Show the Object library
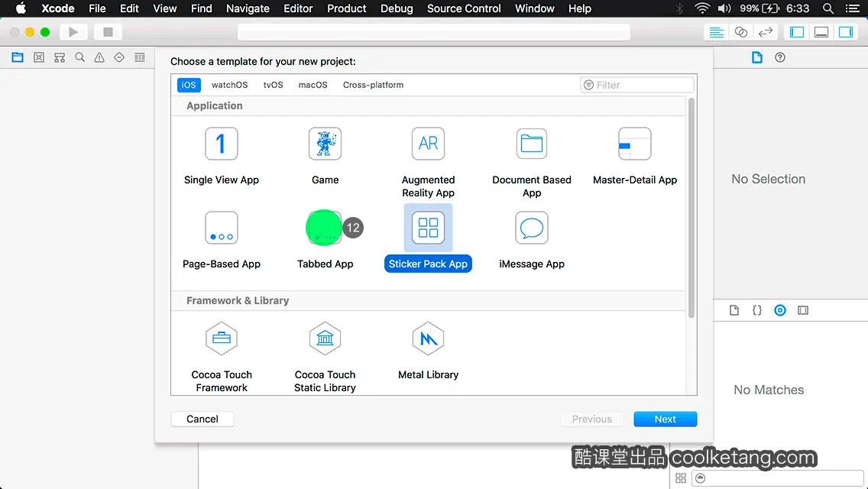The height and width of the screenshot is (489, 868). [780, 310]
